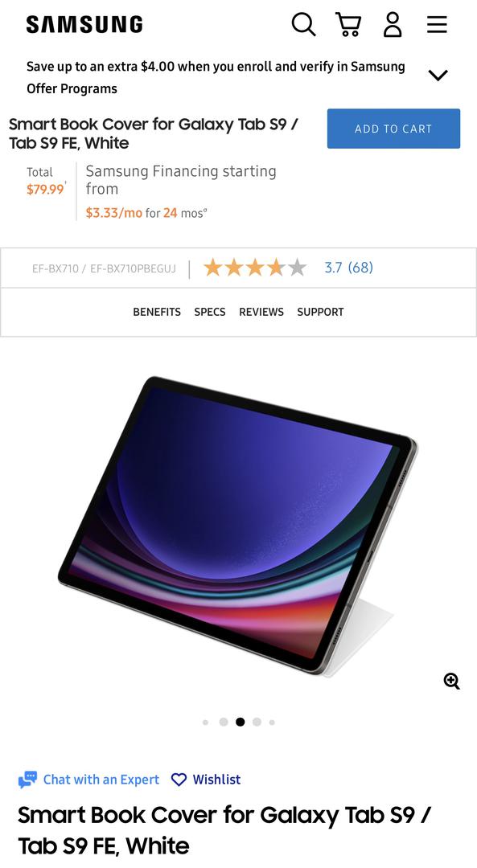
Task: Select the second carousel dot
Action: [224, 722]
